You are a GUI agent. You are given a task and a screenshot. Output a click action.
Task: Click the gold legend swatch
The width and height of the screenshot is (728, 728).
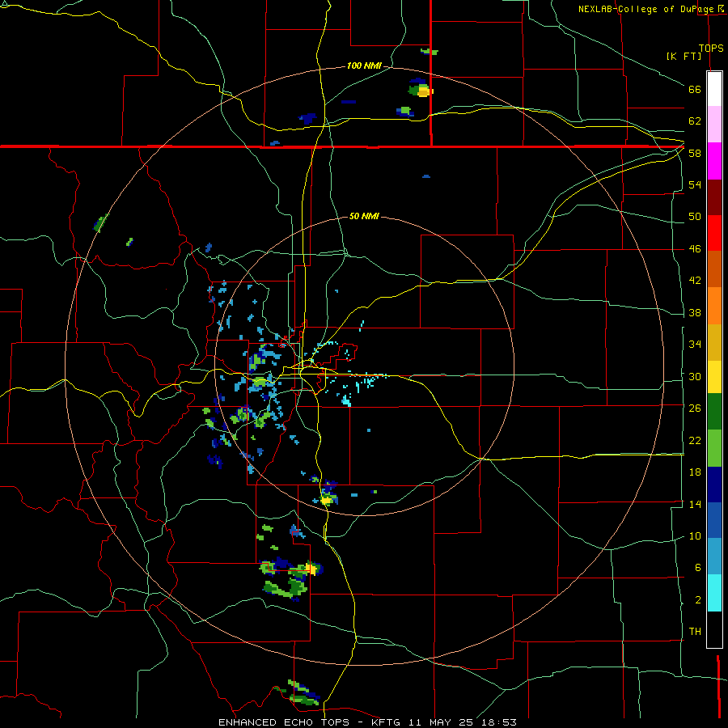pyautogui.click(x=714, y=342)
